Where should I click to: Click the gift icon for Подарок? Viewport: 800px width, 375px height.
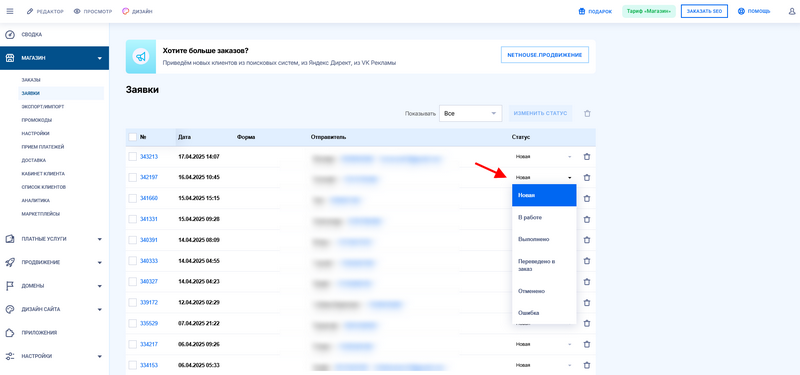[x=582, y=12]
